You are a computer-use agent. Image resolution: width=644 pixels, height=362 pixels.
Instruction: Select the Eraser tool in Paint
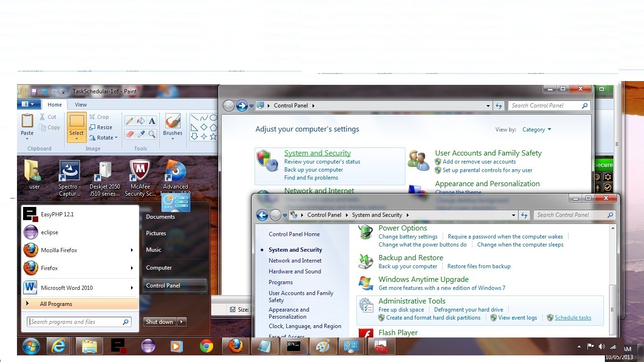(x=130, y=134)
